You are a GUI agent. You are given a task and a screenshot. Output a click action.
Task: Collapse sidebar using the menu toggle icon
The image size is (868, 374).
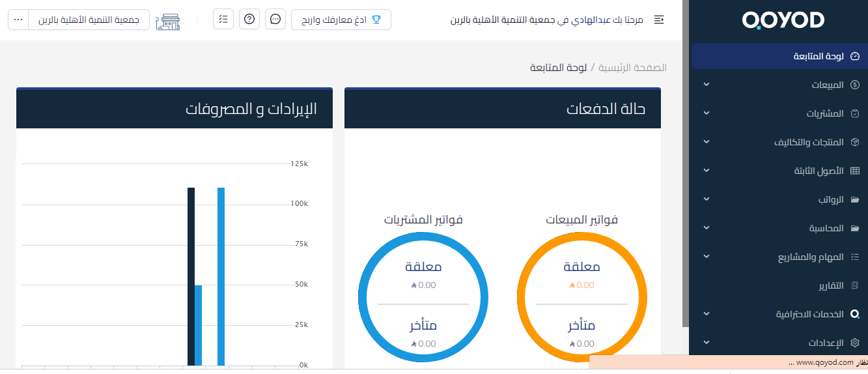[659, 20]
